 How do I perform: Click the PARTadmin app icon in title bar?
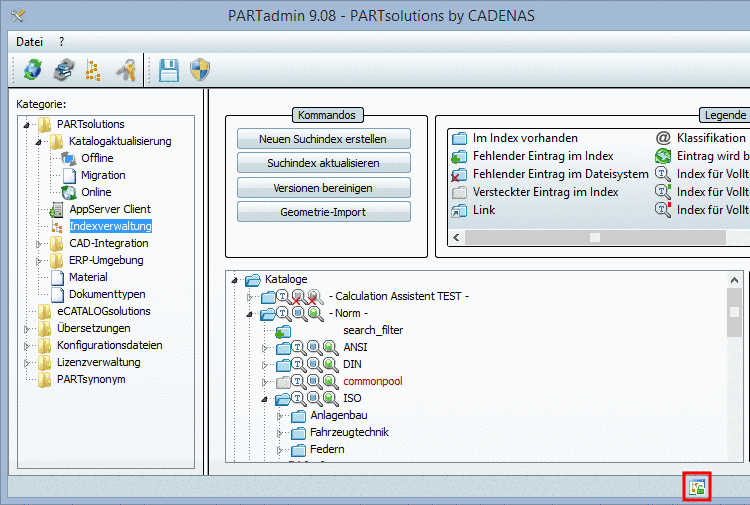[18, 16]
